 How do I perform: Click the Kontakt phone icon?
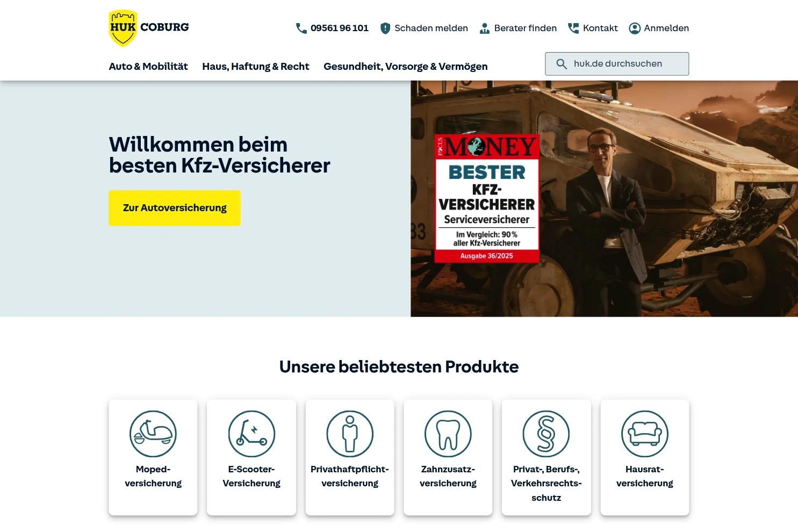[x=573, y=28]
